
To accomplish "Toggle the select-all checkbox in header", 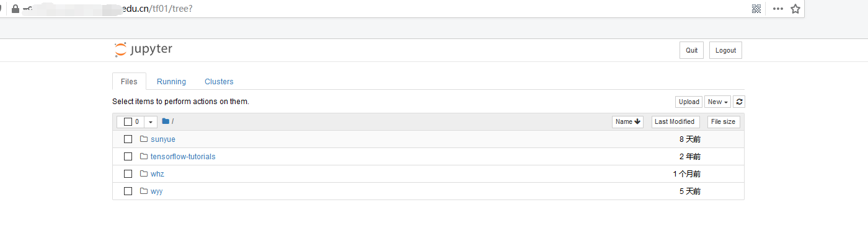I will (128, 121).
